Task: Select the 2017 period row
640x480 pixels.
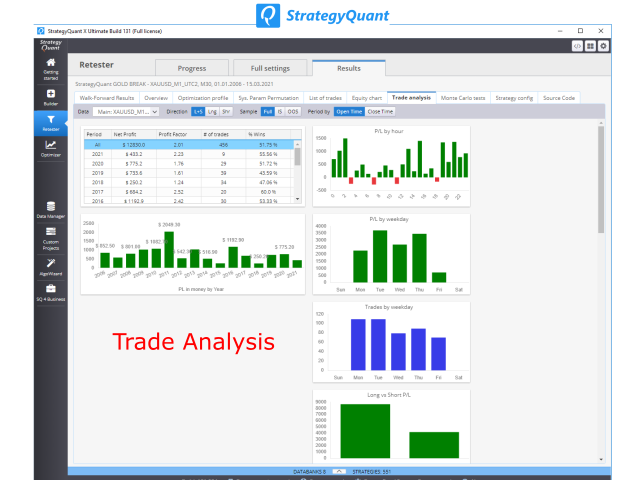Action: click(x=189, y=191)
